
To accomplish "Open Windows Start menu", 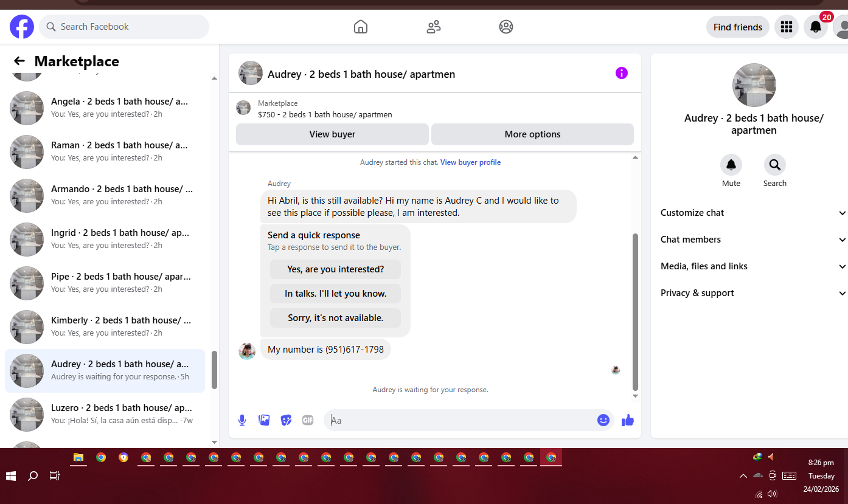I will click(x=11, y=476).
